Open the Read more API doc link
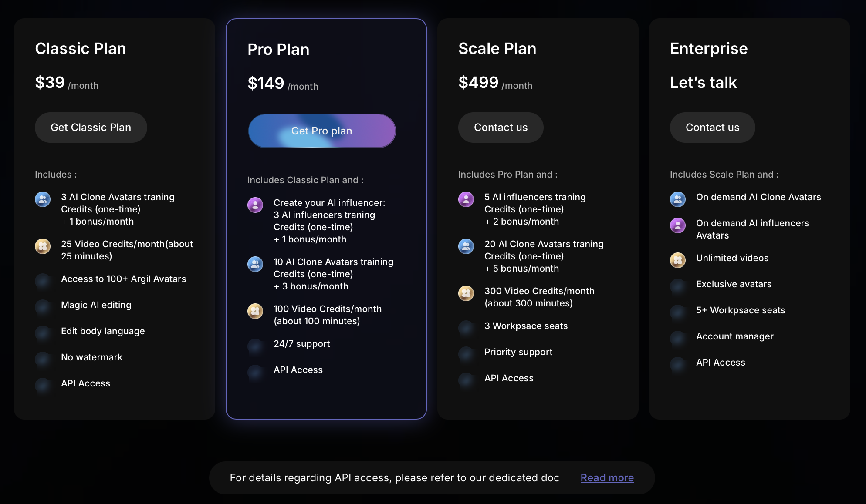866x504 pixels. coord(607,478)
